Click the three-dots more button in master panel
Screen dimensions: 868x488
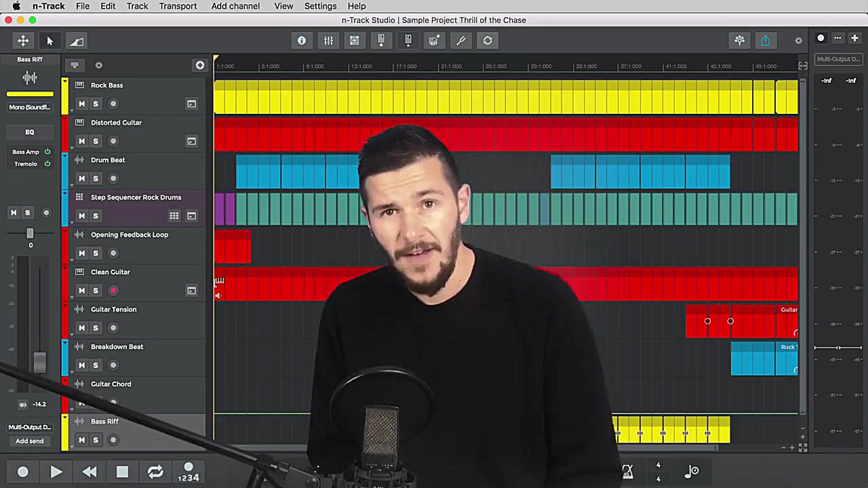coord(837,38)
